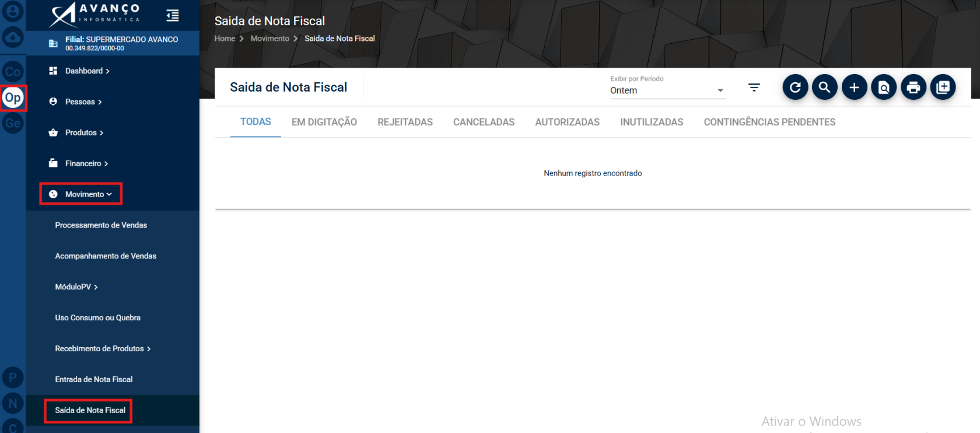Click the cloud download icon in left rail

[x=13, y=37]
